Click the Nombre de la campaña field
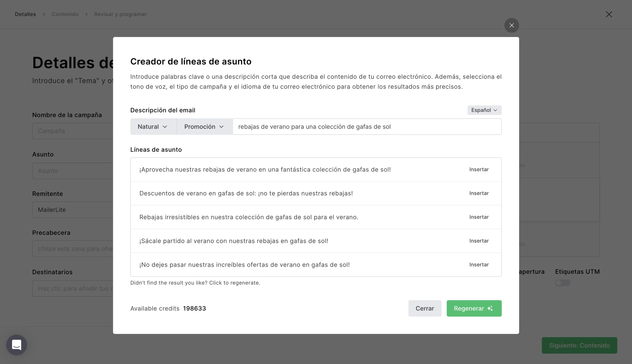This screenshot has width=632, height=364. [73, 131]
